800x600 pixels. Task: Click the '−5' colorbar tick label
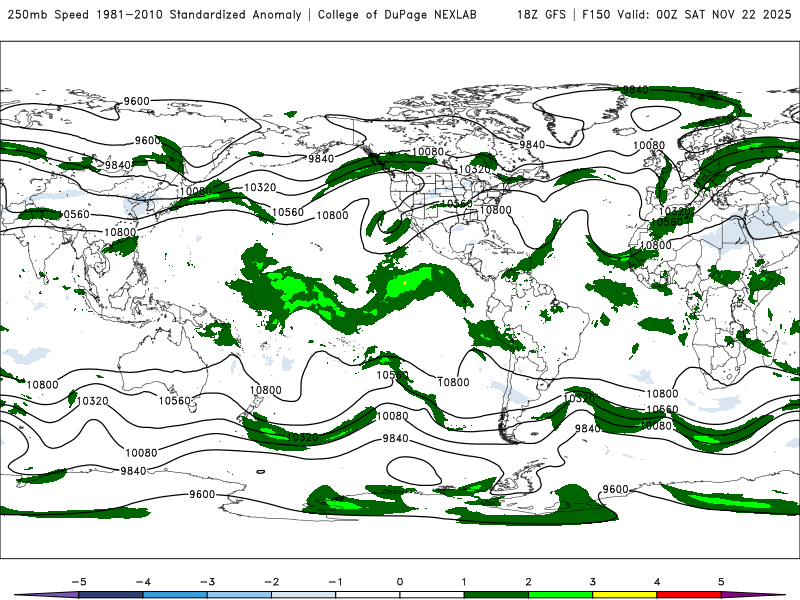pos(79,582)
